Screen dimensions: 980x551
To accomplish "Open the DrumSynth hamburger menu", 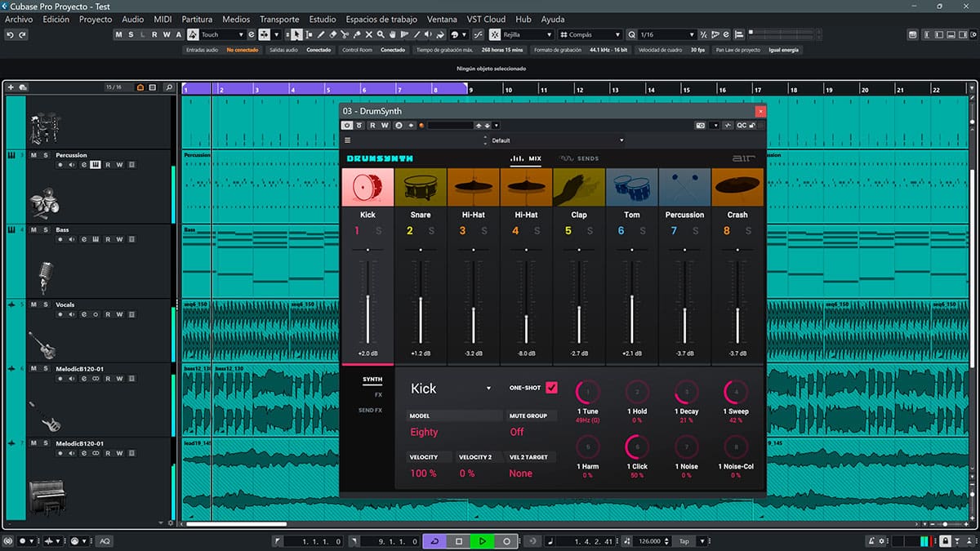I will (348, 140).
